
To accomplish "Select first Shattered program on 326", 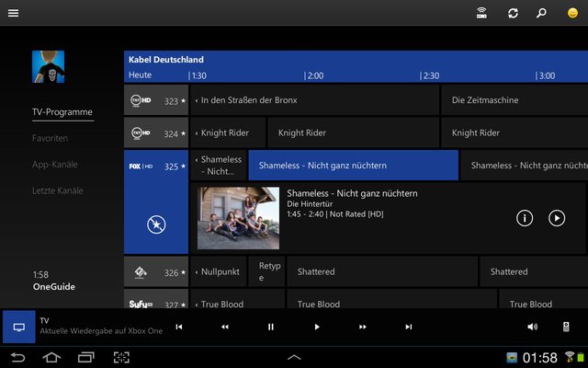I will [x=382, y=271].
